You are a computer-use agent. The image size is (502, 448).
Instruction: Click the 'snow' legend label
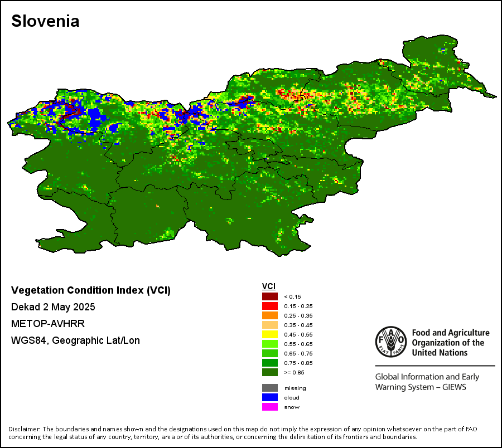pyautogui.click(x=292, y=407)
